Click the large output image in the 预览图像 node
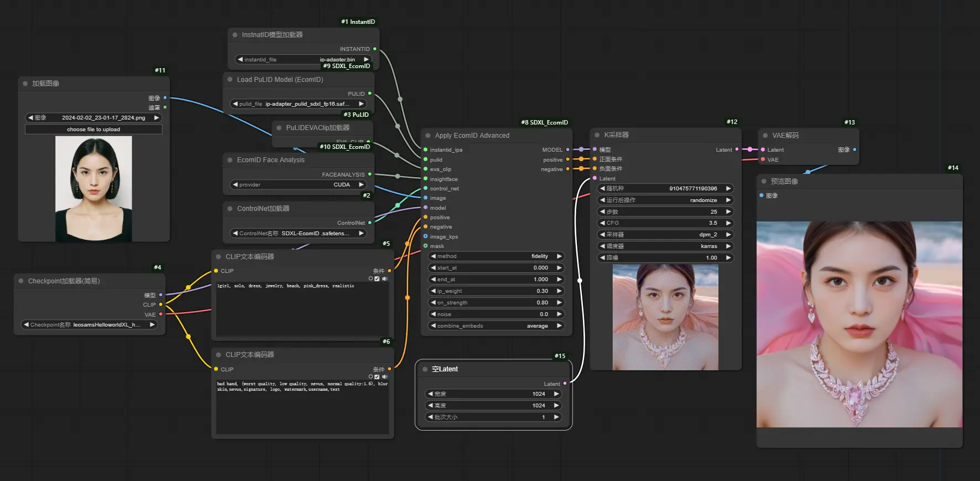Screen dimensions: 980x481 coord(859,324)
